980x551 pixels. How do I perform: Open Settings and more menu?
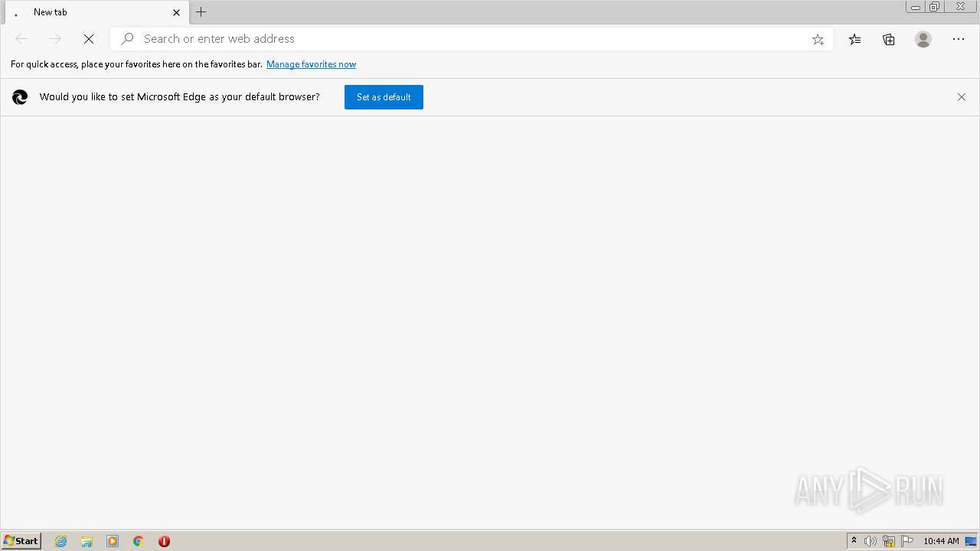coord(959,39)
